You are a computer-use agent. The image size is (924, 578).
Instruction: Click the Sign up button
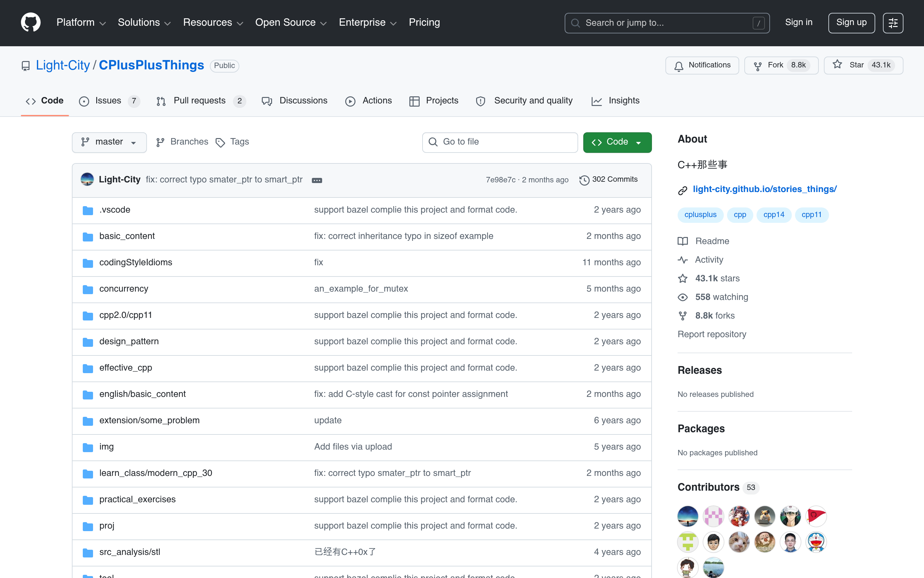851,23
